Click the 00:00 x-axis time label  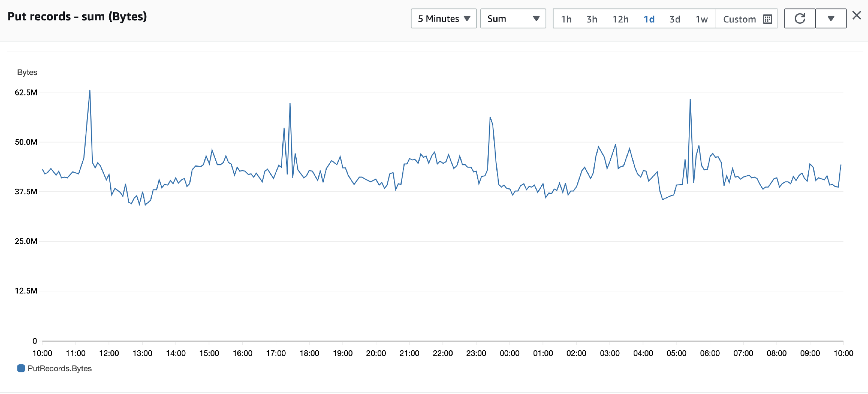click(509, 353)
